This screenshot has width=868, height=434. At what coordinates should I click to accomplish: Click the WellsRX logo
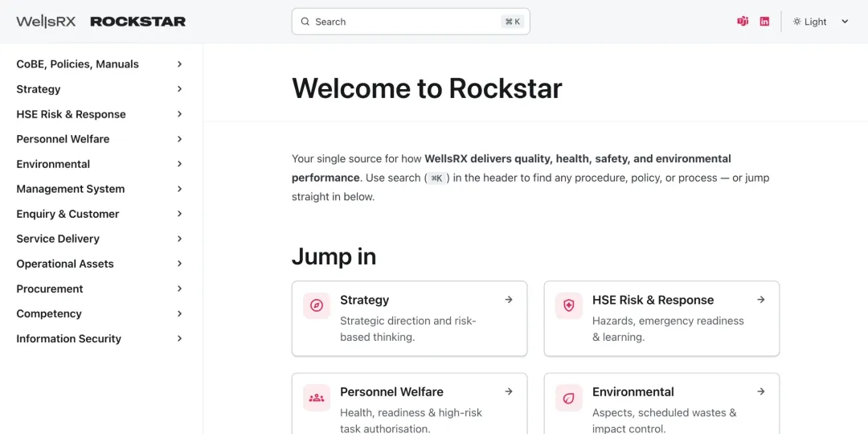46,22
